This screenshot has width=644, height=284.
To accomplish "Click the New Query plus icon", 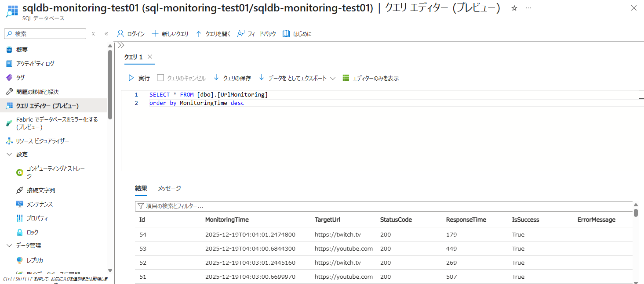I will coord(155,34).
